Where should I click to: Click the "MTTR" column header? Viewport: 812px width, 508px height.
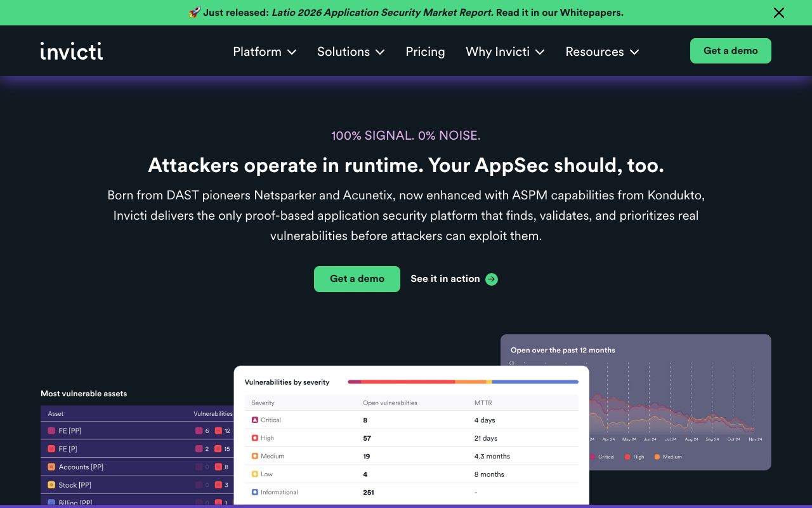point(483,403)
